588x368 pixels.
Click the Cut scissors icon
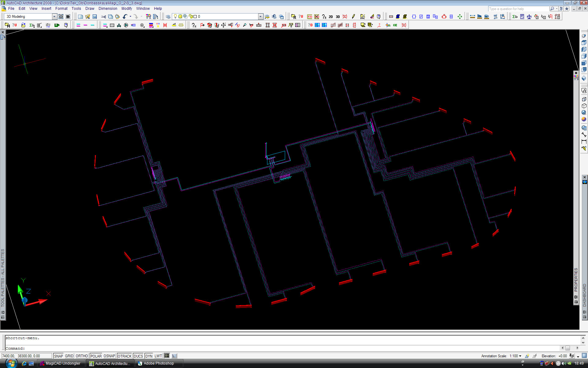[x=104, y=17]
